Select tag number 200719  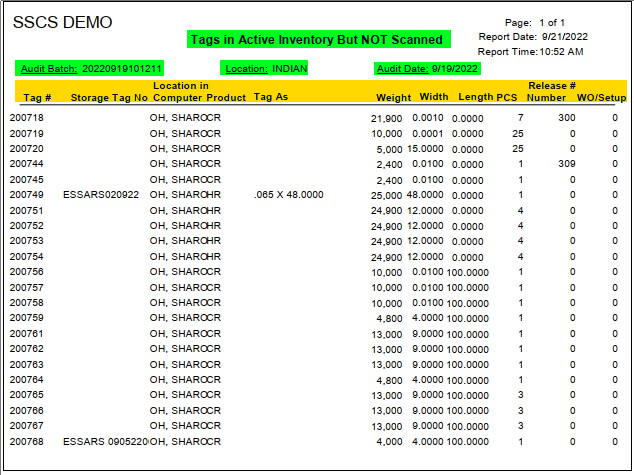(26, 133)
